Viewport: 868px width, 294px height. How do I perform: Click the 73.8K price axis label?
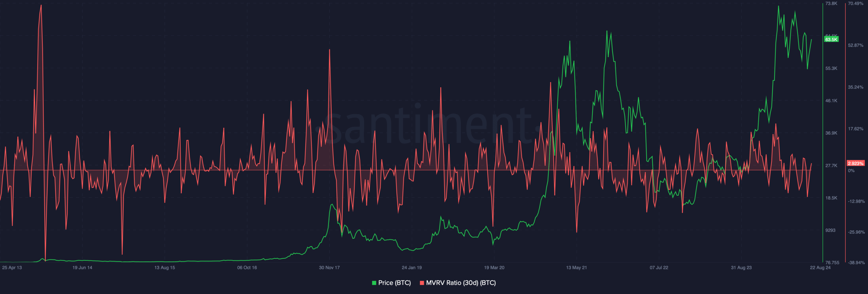pyautogui.click(x=831, y=3)
